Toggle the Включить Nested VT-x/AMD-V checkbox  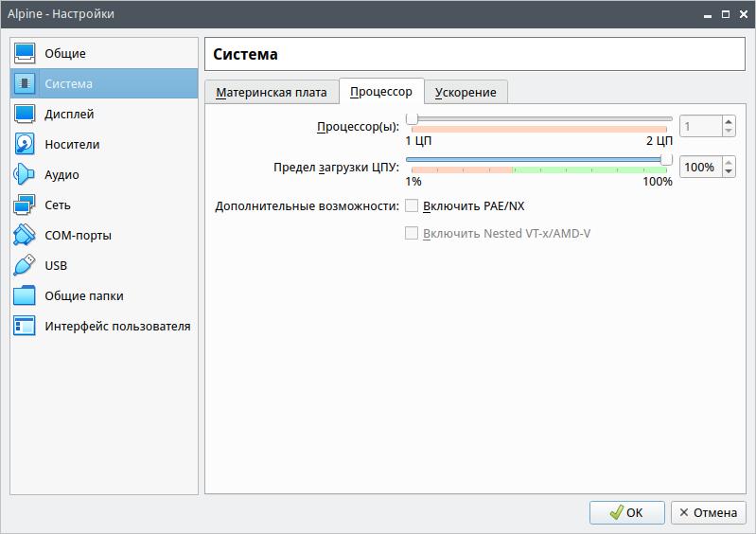pyautogui.click(x=412, y=234)
